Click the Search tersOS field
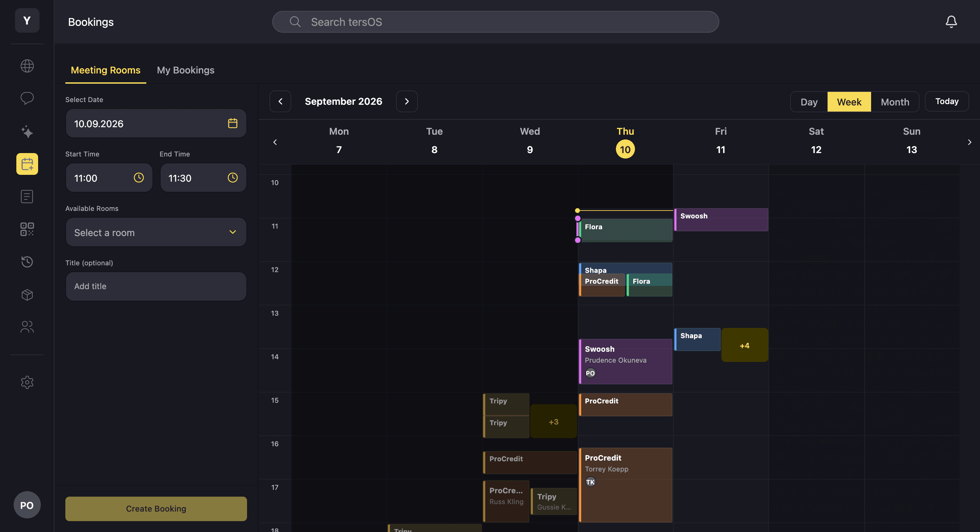Viewport: 980px width, 532px height. tap(495, 22)
